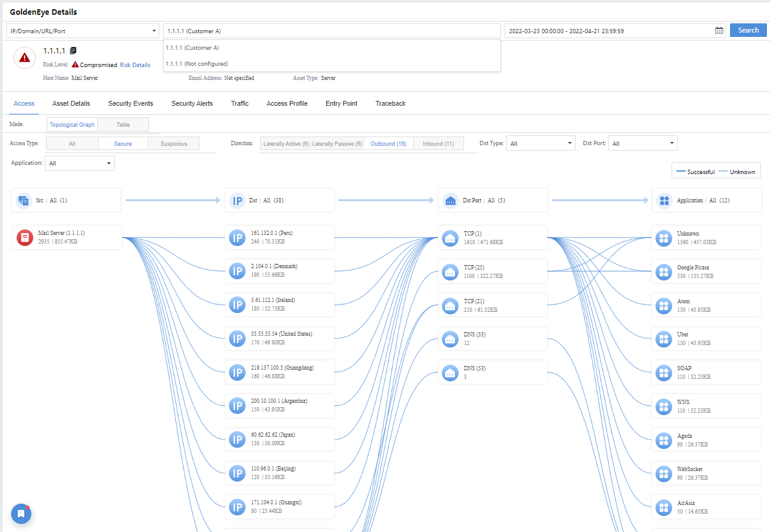Open the Risk Details link
Screen dimensions: 770x532
coord(135,65)
